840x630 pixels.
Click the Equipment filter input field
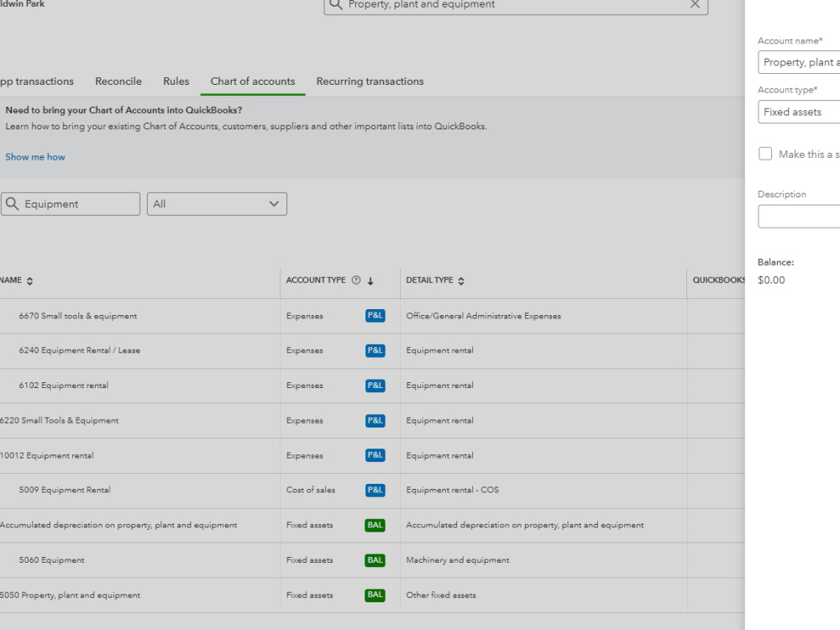pos(71,204)
